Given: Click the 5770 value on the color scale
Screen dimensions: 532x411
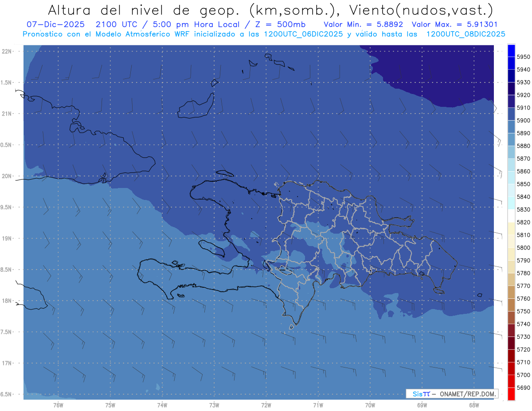Looking at the screenshot, I should pos(524,286).
